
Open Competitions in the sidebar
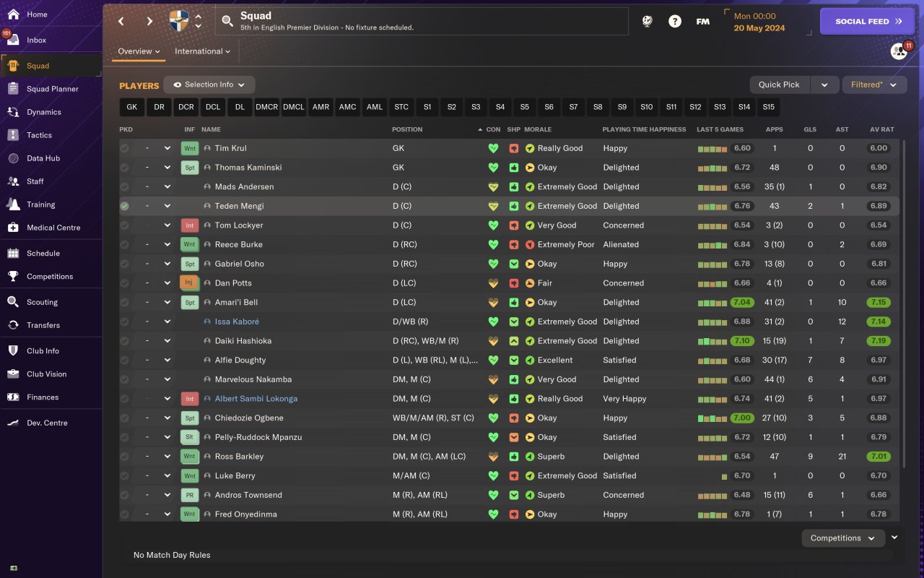pos(51,277)
